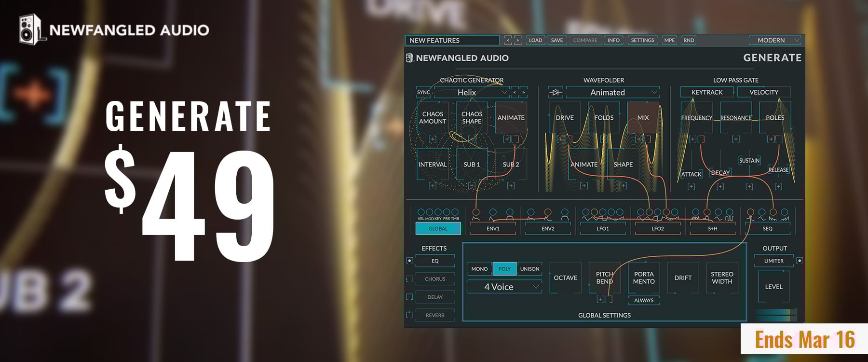
Task: Click the wavefolder diode icon button
Action: pyautogui.click(x=556, y=92)
